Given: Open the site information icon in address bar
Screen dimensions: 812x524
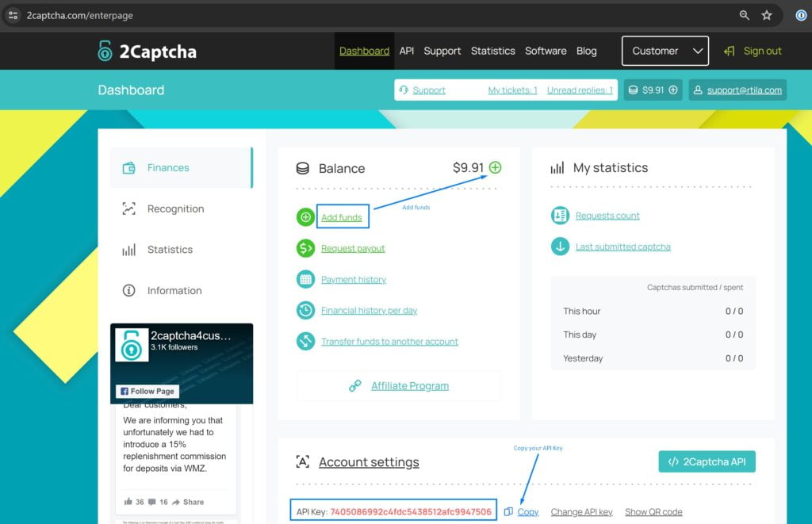Looking at the screenshot, I should pos(13,16).
